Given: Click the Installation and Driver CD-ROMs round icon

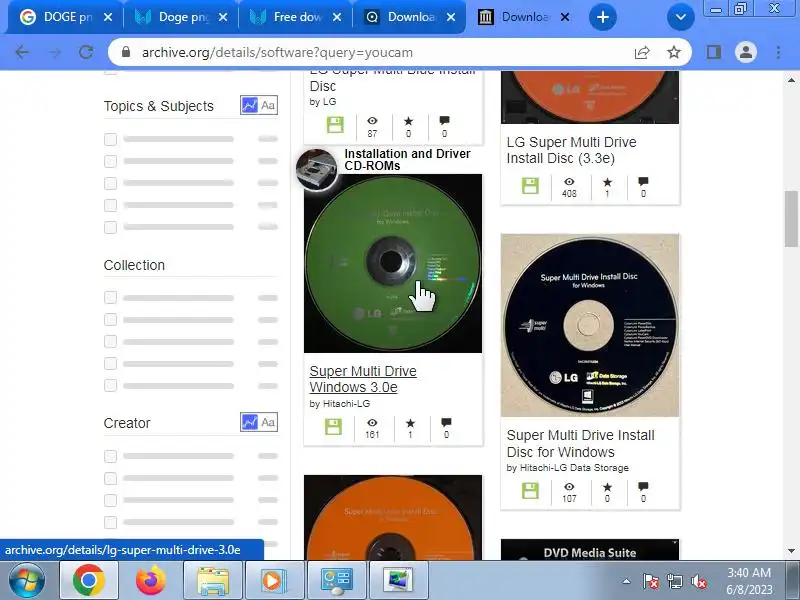Looking at the screenshot, I should coord(317,169).
